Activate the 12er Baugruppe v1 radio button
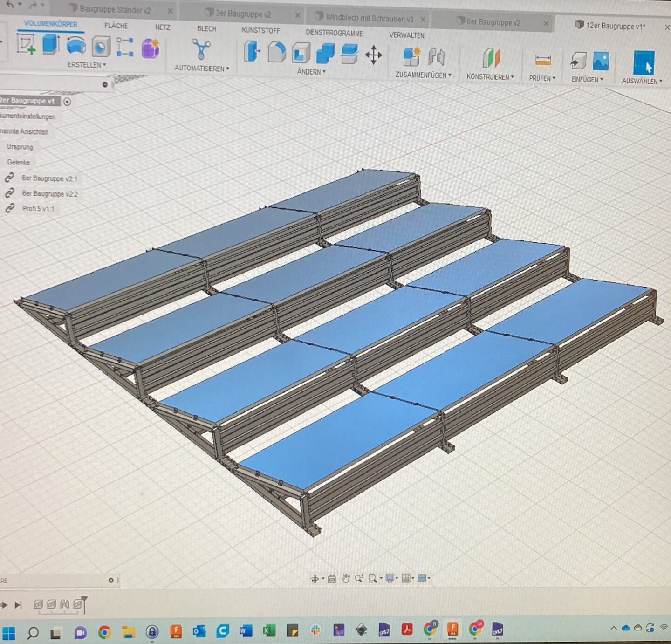Image resolution: width=671 pixels, height=644 pixels. pos(68,102)
